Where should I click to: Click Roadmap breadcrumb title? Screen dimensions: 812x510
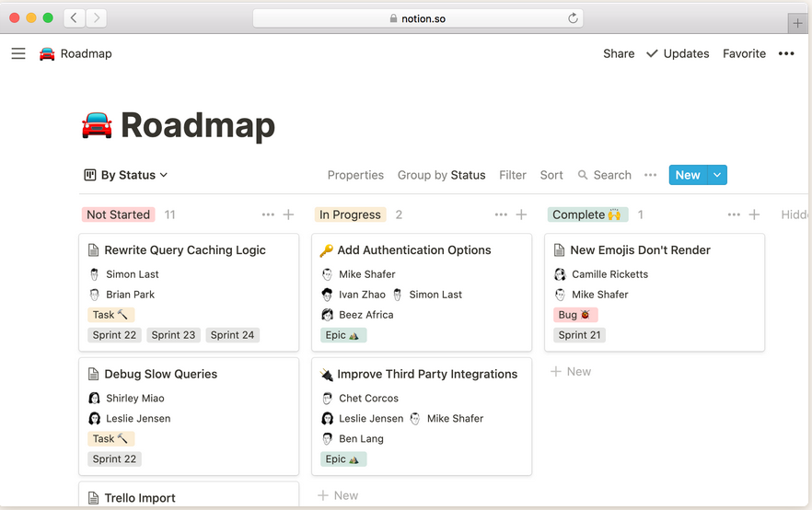86,53
